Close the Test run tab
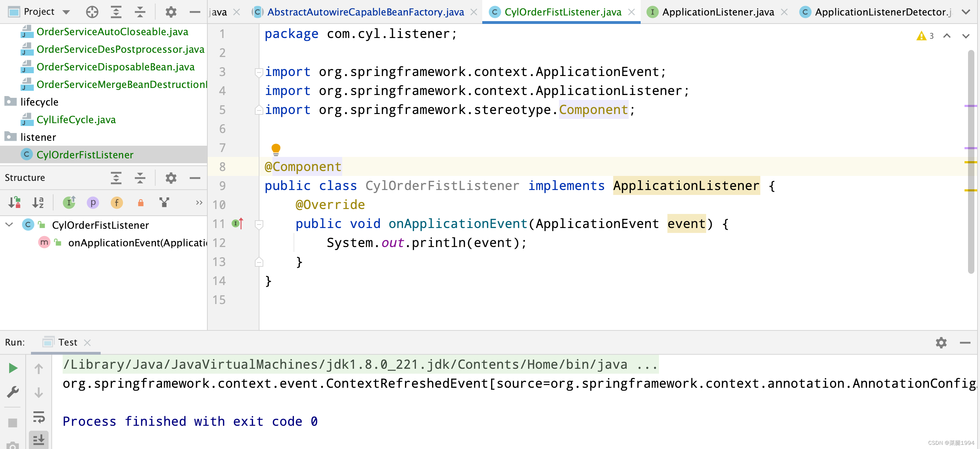The height and width of the screenshot is (449, 980). tap(87, 342)
